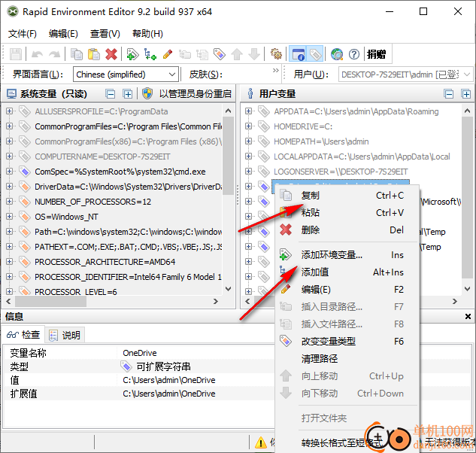This screenshot has width=476, height=453.
Task: Switch to the 检查 tab
Action: pos(23,335)
